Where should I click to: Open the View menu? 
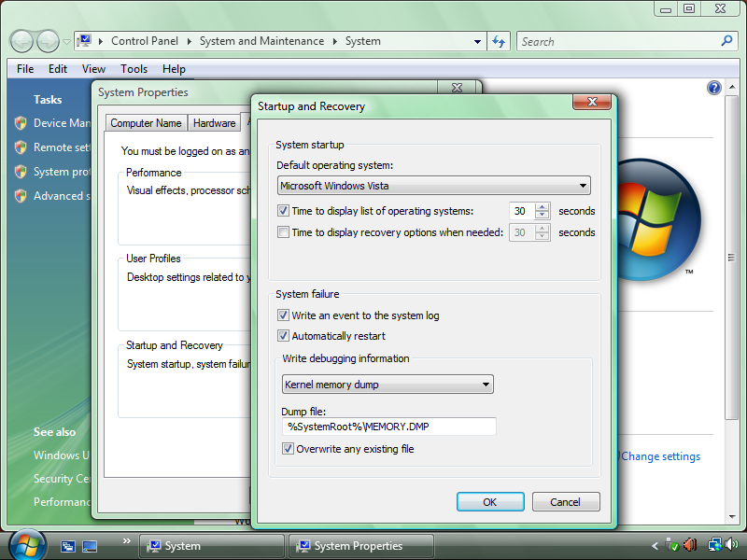[93, 69]
